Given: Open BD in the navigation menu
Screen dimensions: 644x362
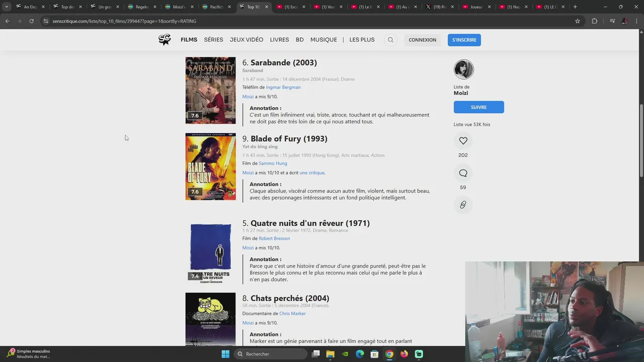Looking at the screenshot, I should pyautogui.click(x=300, y=40).
